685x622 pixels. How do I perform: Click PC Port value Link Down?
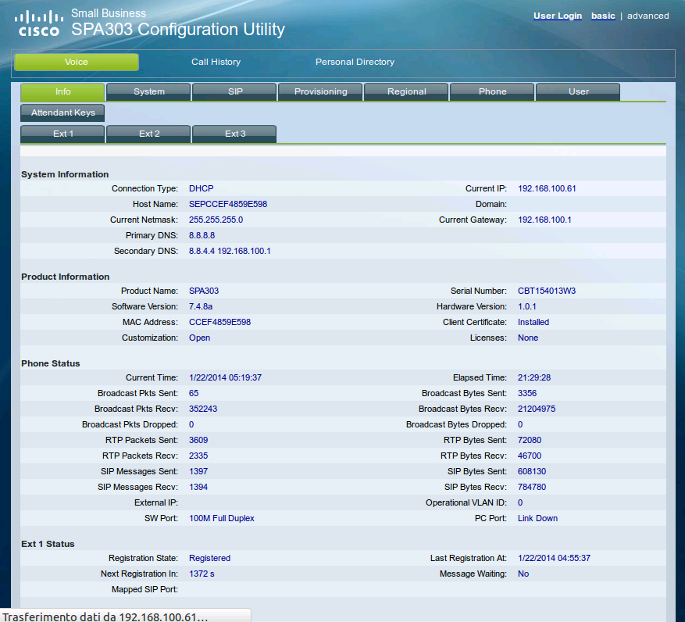(x=538, y=518)
